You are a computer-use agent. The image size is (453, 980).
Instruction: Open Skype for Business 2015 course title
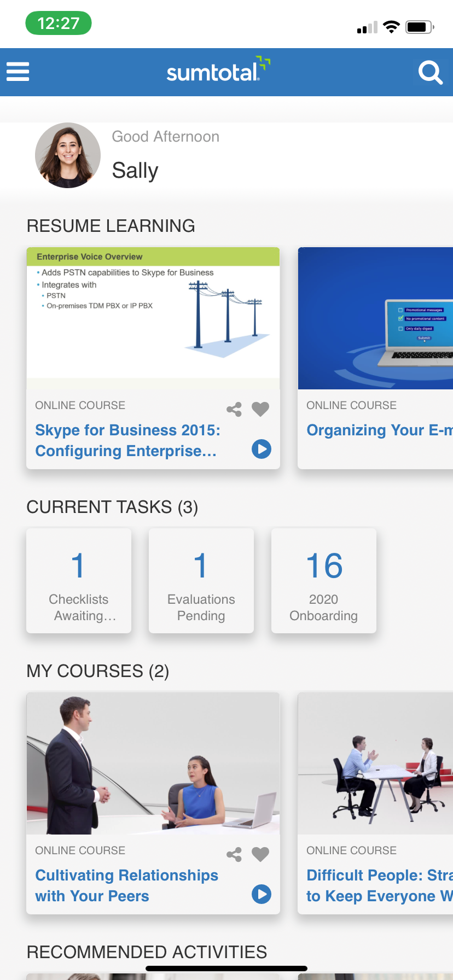click(x=128, y=440)
